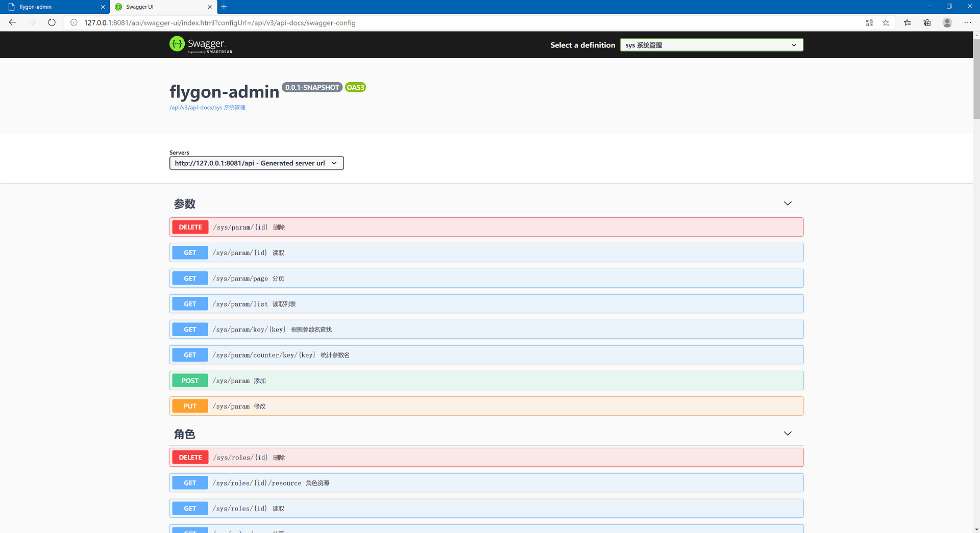Click the 参数 section heading

[x=185, y=204]
